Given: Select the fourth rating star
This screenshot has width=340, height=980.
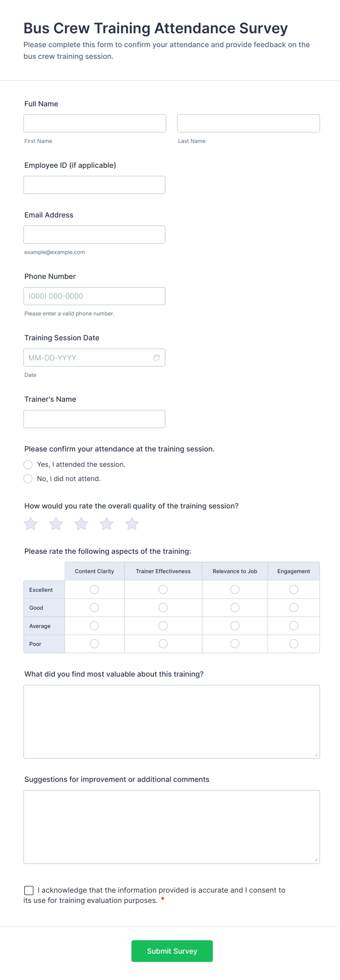Looking at the screenshot, I should [x=106, y=524].
